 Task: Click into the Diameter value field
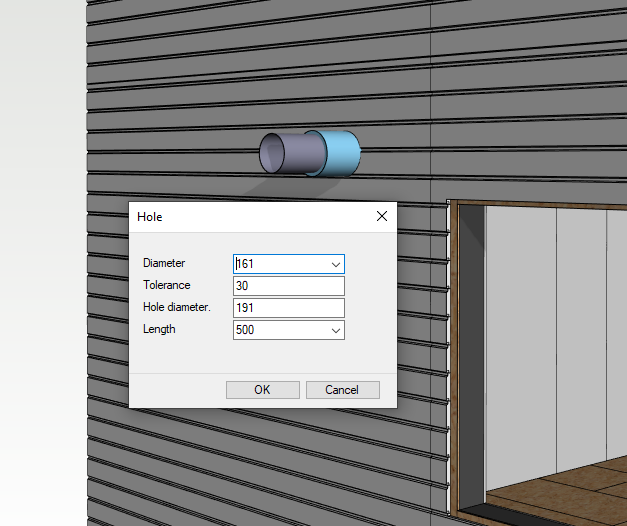[280, 264]
